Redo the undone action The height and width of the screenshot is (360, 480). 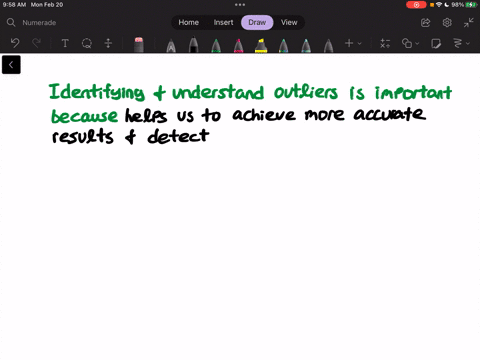click(x=36, y=43)
